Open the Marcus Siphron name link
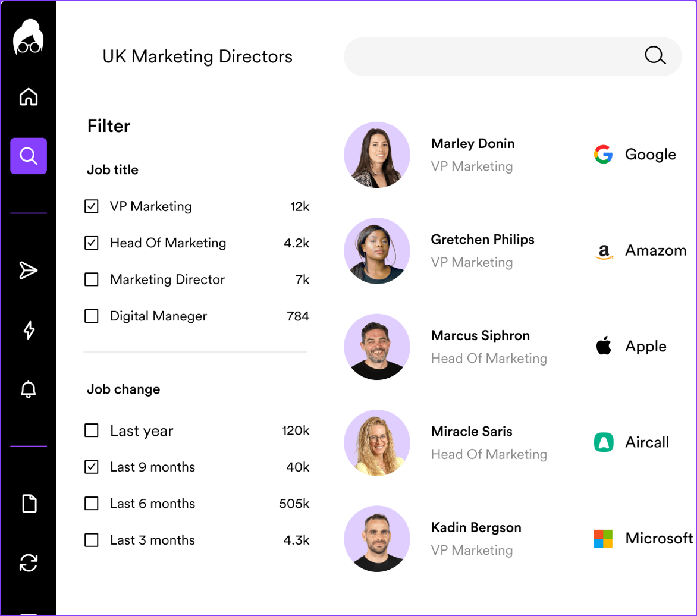 [x=481, y=335]
